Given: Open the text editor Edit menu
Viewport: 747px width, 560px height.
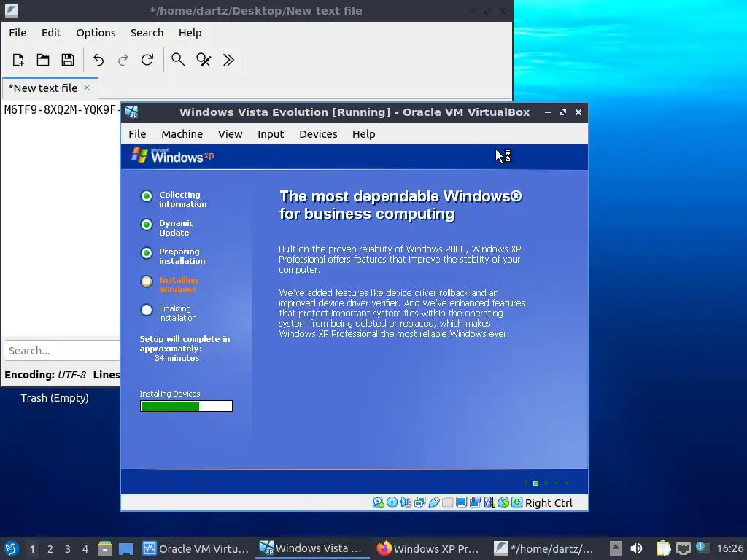Looking at the screenshot, I should click(51, 32).
